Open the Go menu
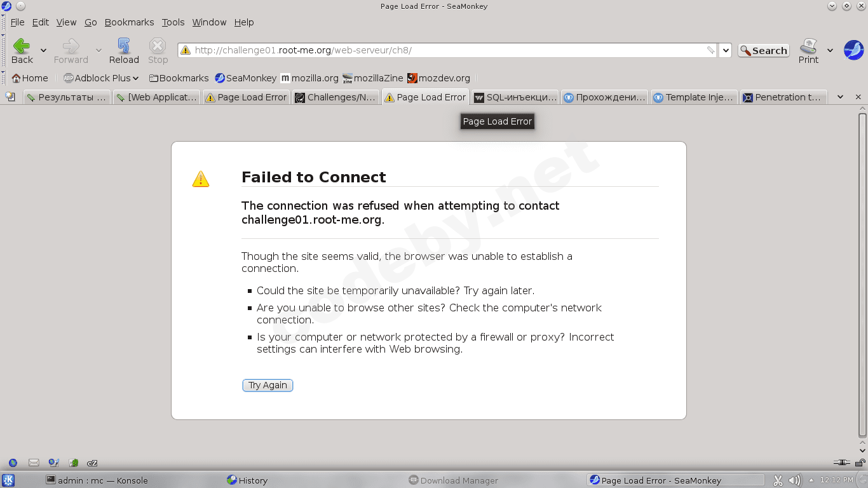The width and height of the screenshot is (868, 488). [91, 22]
